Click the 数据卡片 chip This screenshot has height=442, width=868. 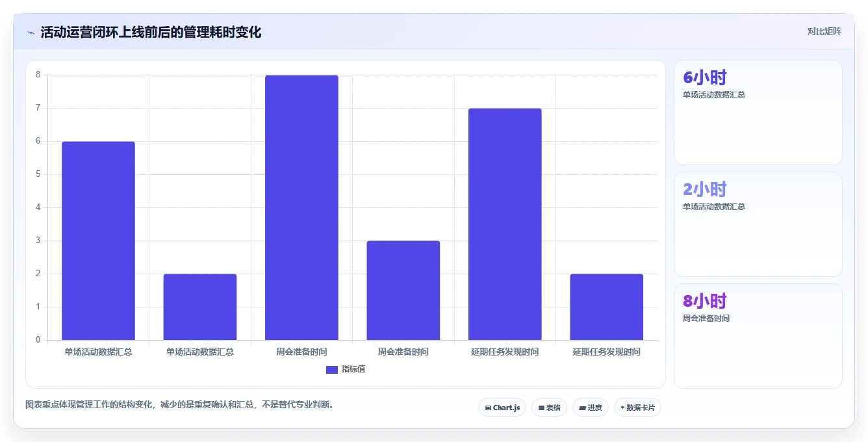pos(637,408)
